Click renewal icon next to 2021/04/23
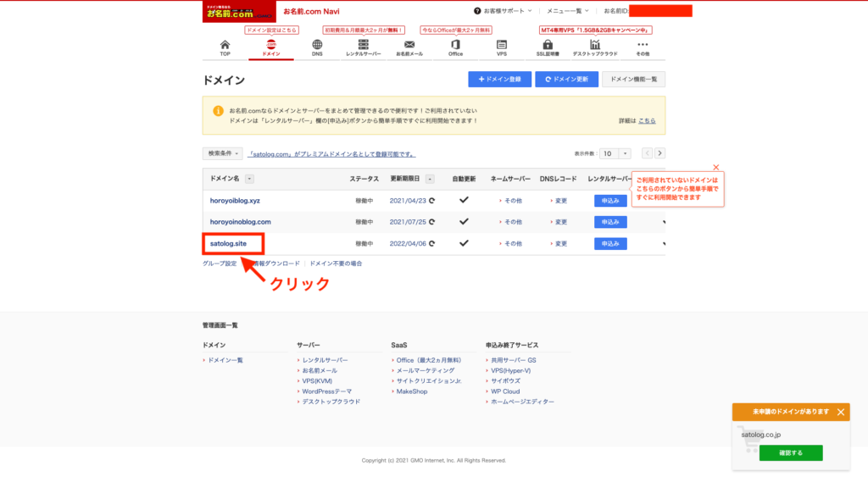868x488 pixels. [x=431, y=201]
